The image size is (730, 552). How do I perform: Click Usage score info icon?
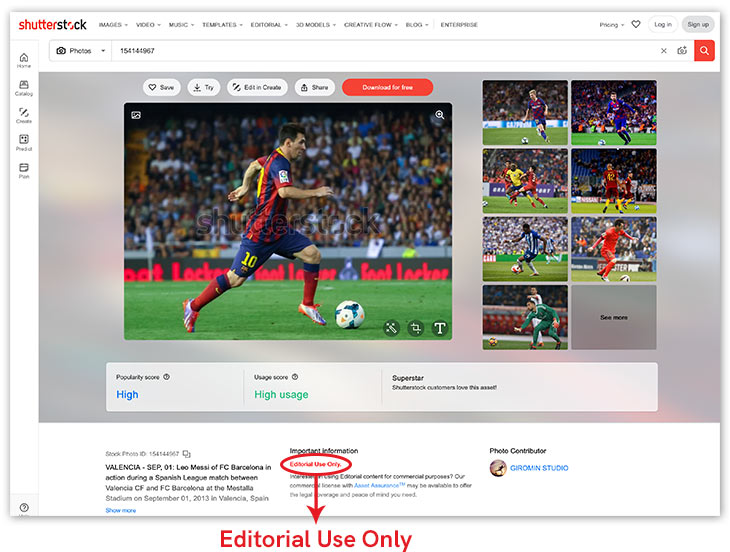coord(295,377)
